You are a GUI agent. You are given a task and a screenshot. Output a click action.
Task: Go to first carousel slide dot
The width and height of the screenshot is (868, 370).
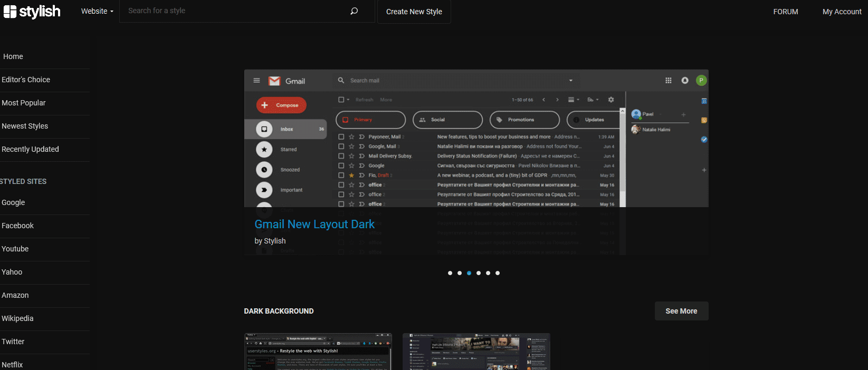point(450,273)
